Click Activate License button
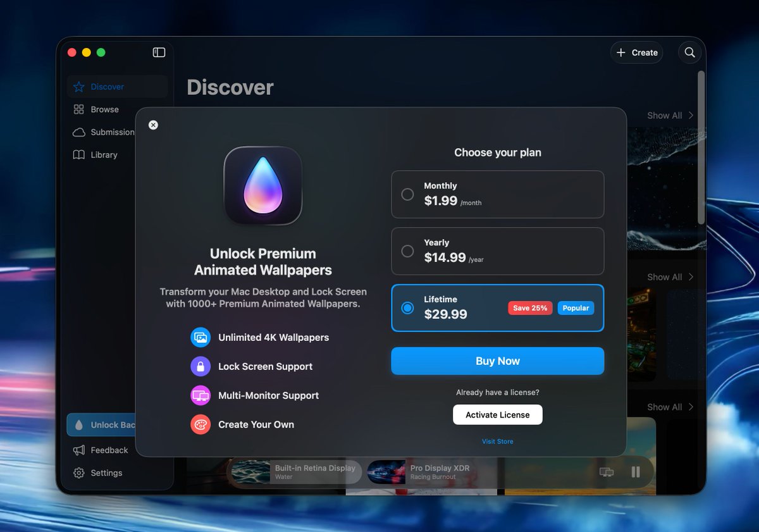The height and width of the screenshot is (532, 759). (x=498, y=415)
